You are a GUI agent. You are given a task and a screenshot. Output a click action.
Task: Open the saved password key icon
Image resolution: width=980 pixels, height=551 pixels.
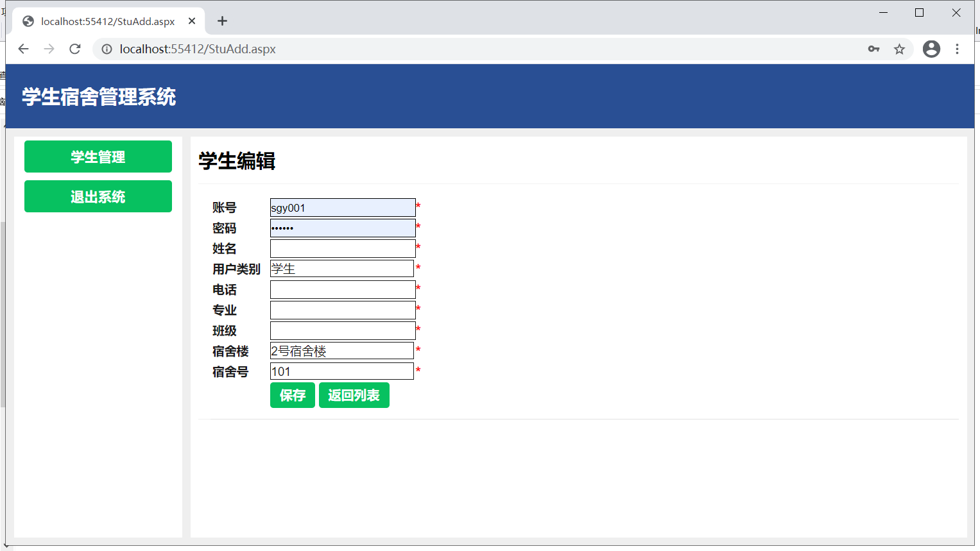click(x=873, y=49)
